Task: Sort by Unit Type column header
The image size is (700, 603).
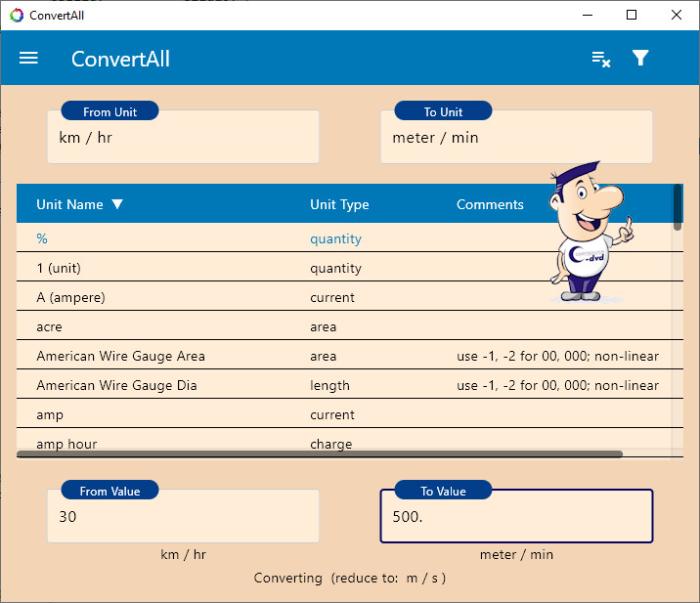Action: click(x=339, y=204)
